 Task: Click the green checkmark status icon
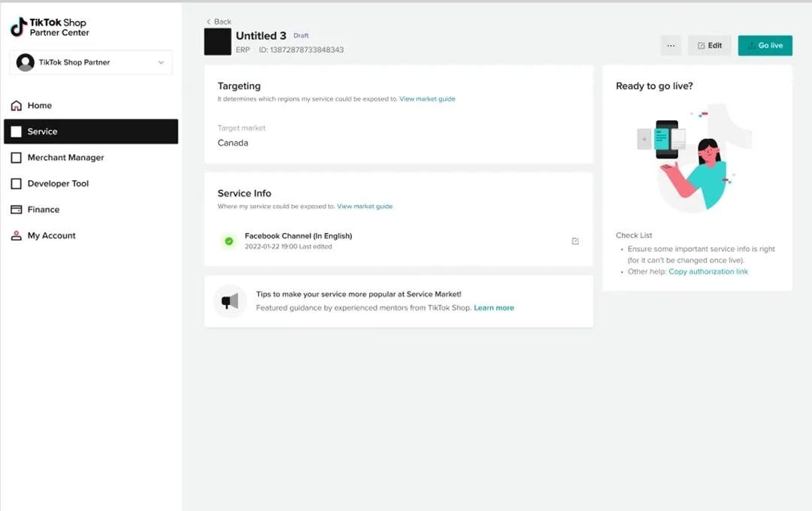[x=229, y=241]
